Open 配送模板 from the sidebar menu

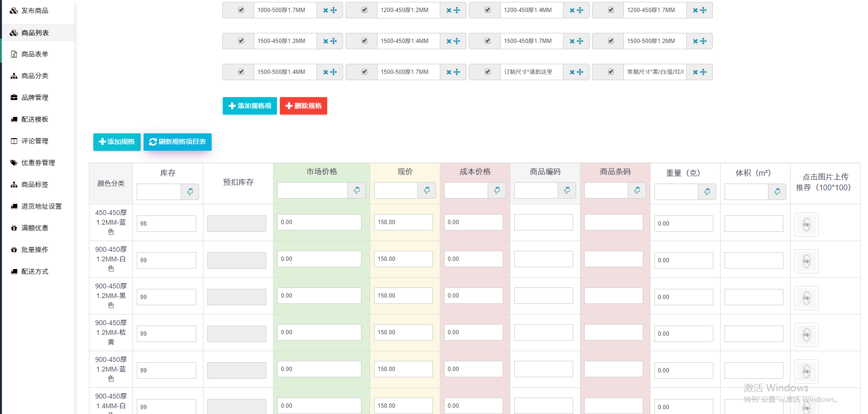tap(35, 119)
